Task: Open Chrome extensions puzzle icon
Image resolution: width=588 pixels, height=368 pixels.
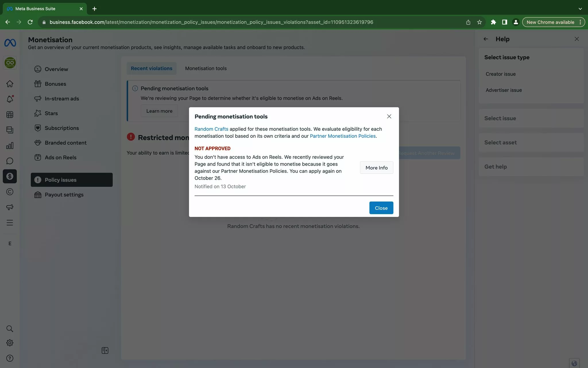Action: [x=493, y=22]
